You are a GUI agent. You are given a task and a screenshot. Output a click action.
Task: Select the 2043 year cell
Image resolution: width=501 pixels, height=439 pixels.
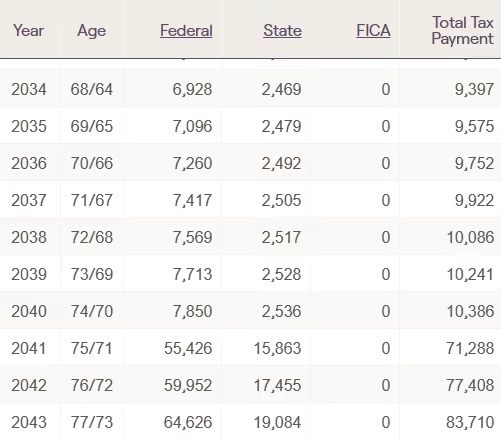click(x=29, y=422)
